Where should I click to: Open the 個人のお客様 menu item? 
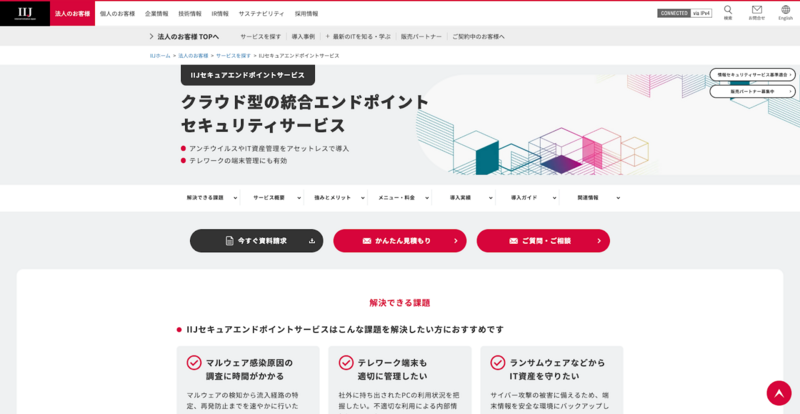tap(117, 14)
